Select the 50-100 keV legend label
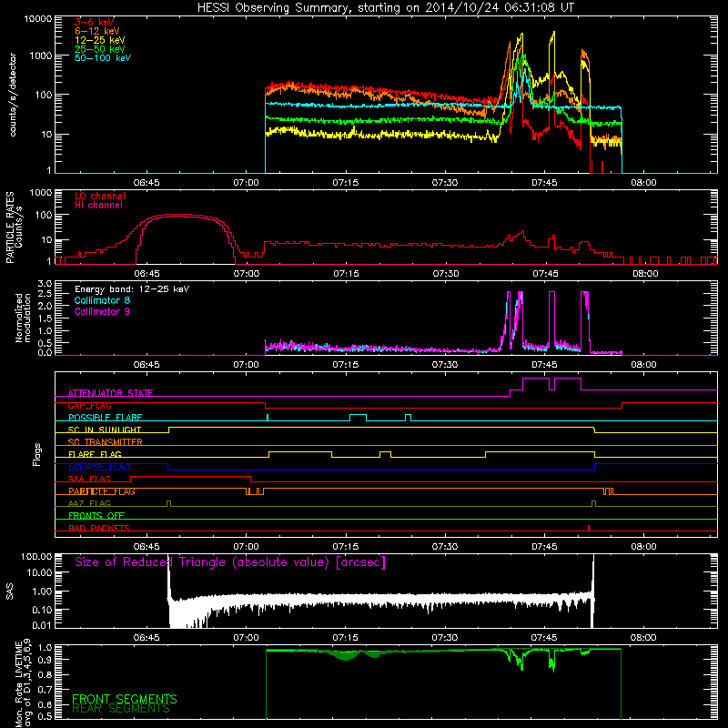Viewport: 728px width, 728px height. point(103,58)
